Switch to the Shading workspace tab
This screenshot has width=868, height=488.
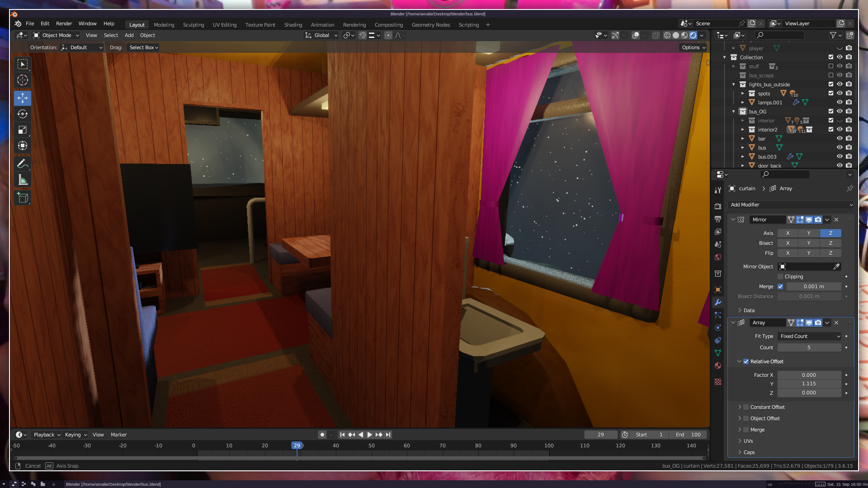293,25
